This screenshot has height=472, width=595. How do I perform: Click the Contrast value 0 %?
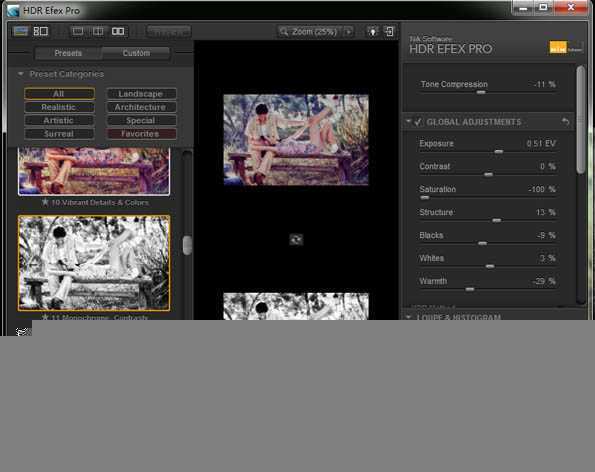click(548, 166)
